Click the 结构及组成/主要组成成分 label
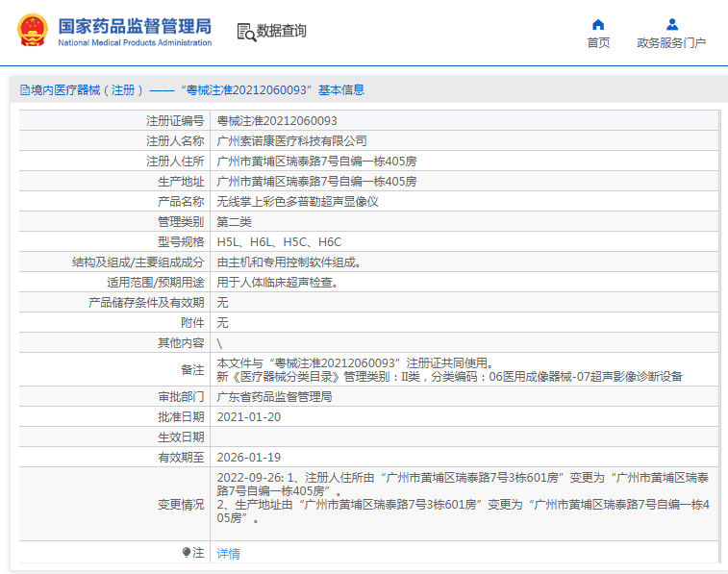 point(138,262)
